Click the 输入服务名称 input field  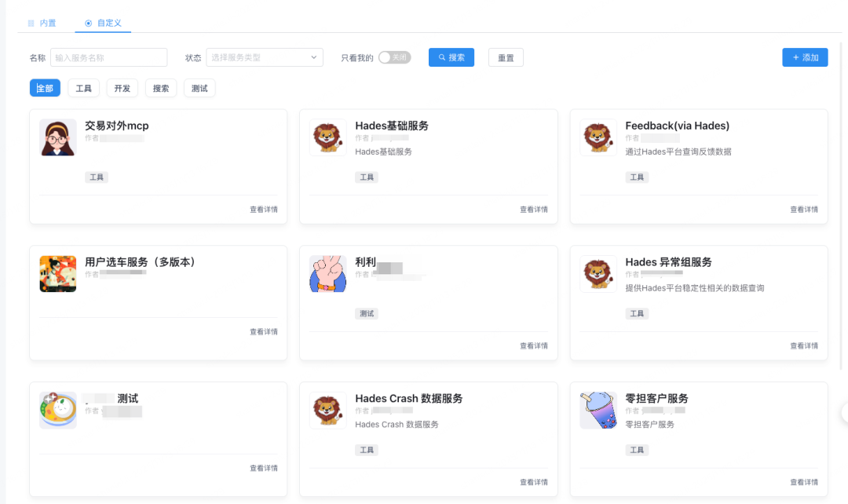click(x=108, y=57)
